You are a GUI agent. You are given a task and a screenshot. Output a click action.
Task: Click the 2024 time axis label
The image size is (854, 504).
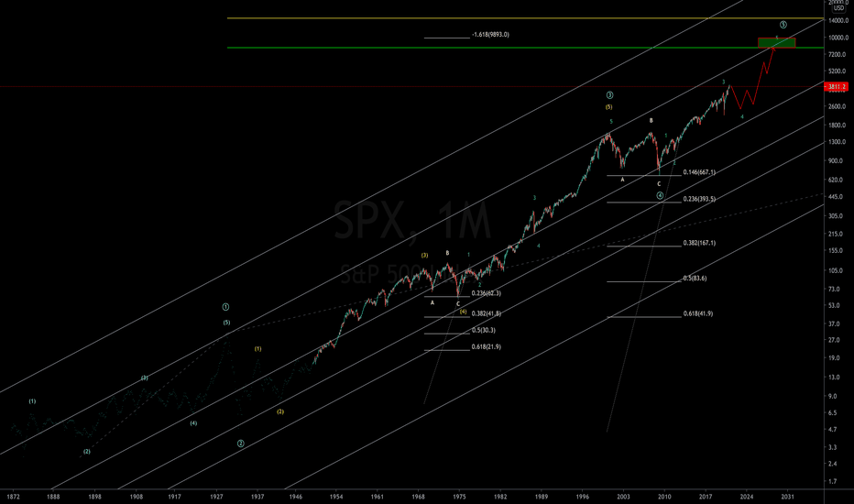click(747, 497)
